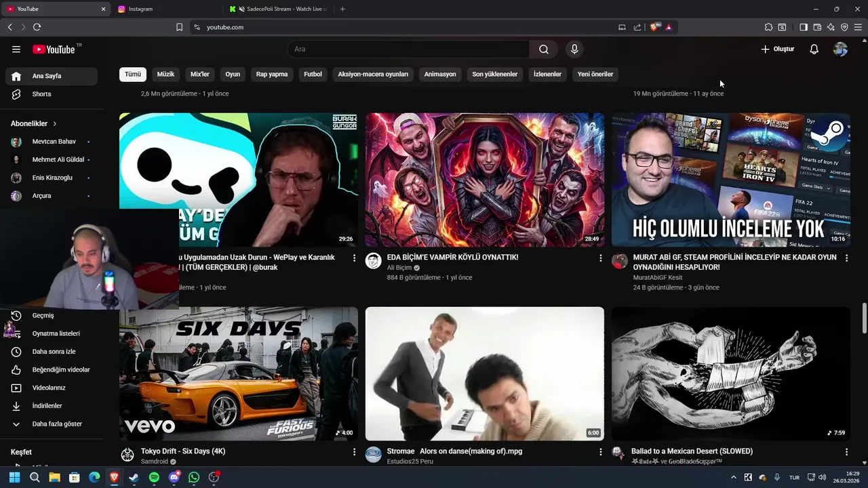Open the YouTube hamburger guide menu
Image resolution: width=868 pixels, height=488 pixels.
pos(16,49)
